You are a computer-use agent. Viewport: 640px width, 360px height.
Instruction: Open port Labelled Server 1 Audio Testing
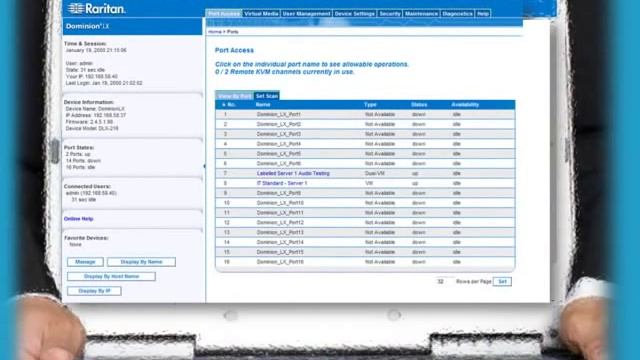[x=293, y=173]
